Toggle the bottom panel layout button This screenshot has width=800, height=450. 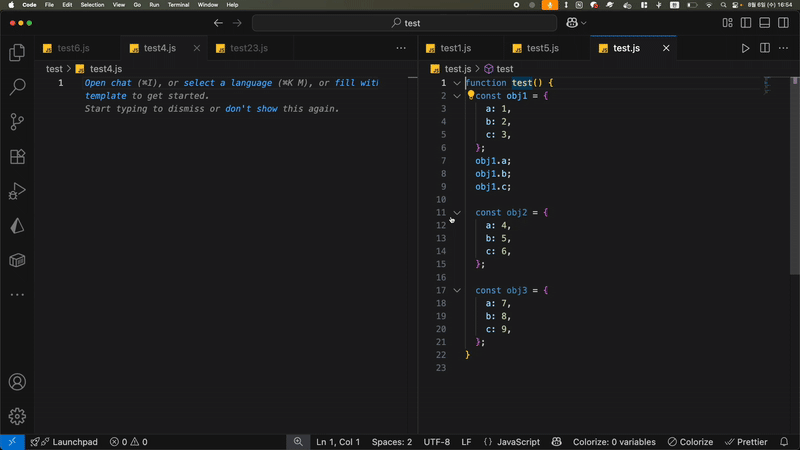(x=764, y=22)
